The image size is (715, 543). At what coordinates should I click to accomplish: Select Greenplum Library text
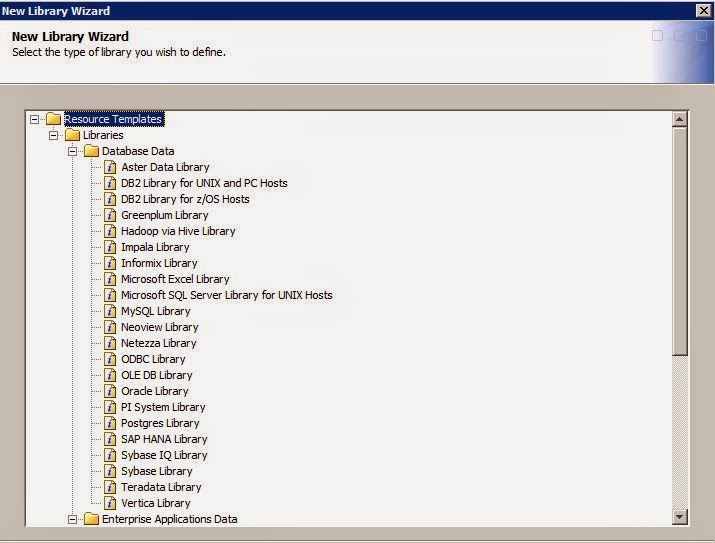[x=165, y=215]
